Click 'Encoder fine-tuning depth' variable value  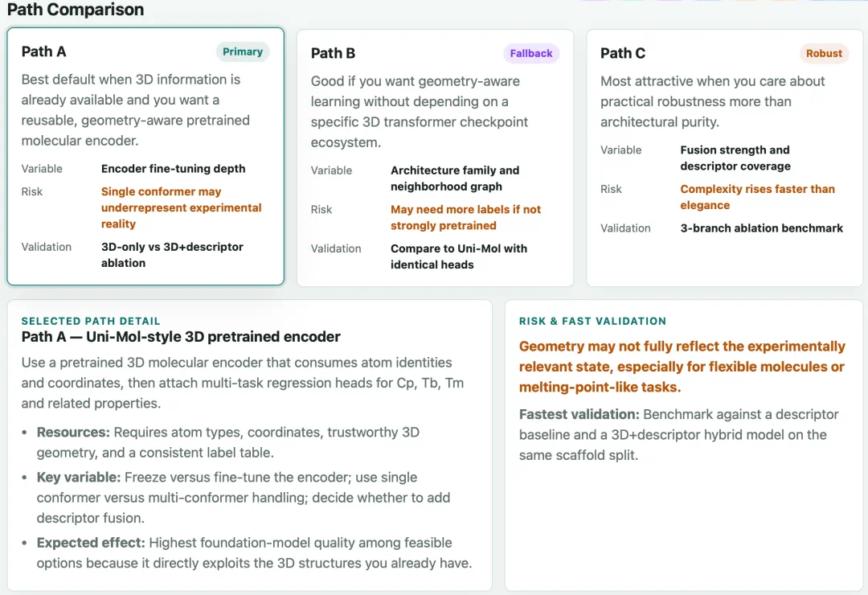(174, 168)
